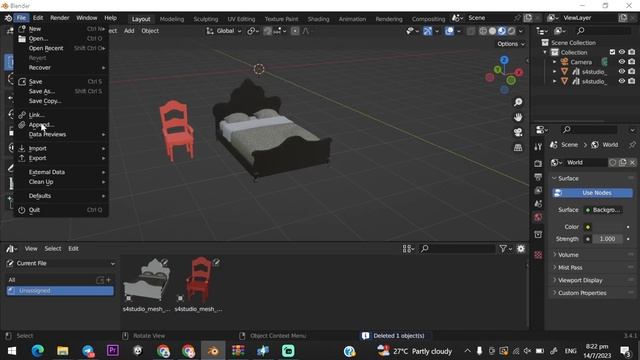Toggle eye of second s4studio object

click(x=622, y=81)
